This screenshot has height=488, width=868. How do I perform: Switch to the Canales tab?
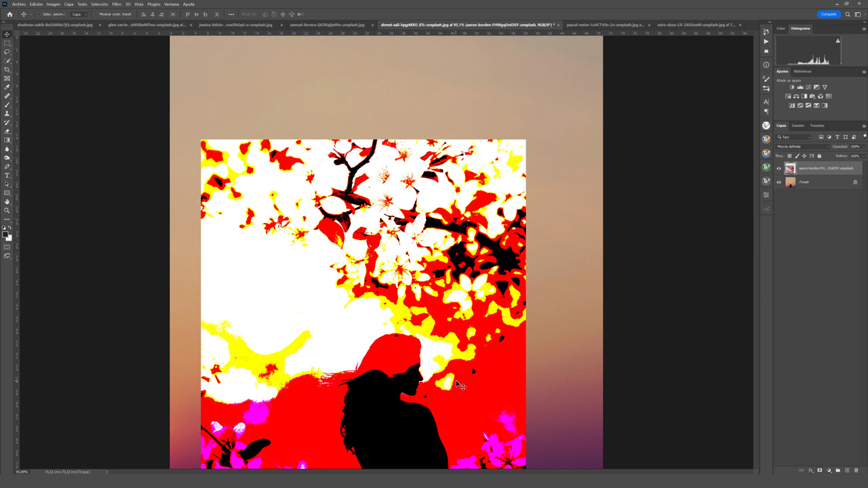click(797, 125)
